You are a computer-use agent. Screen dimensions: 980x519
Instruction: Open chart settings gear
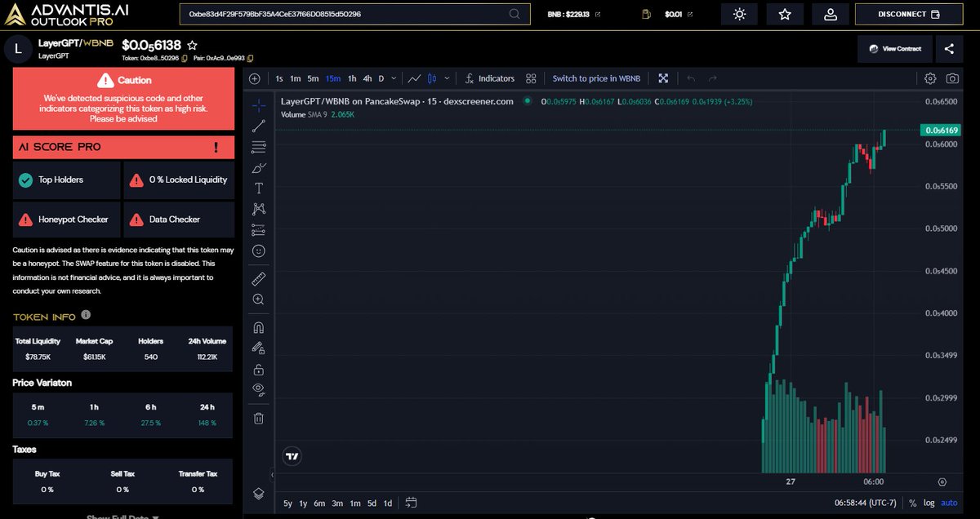tap(930, 78)
